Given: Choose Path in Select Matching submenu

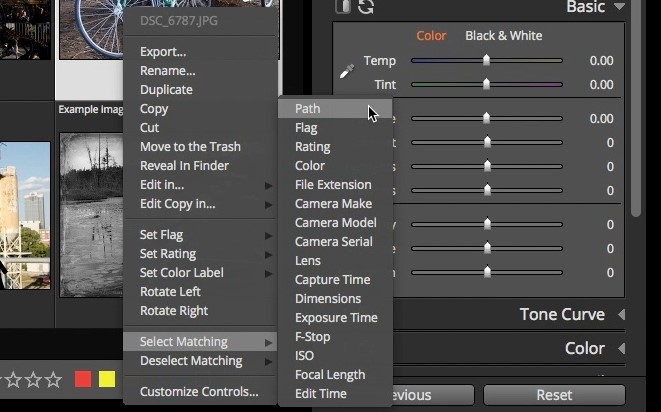Looking at the screenshot, I should (308, 108).
